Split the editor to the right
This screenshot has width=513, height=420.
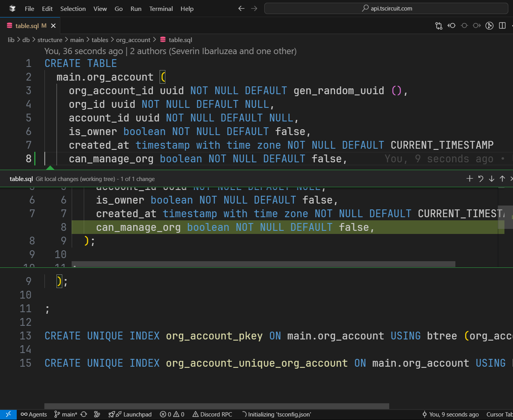(502, 26)
